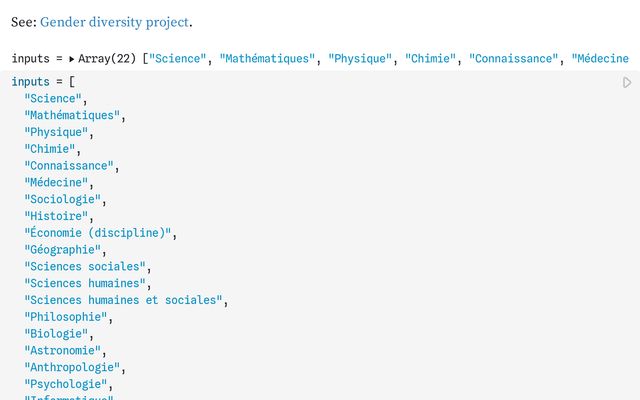Place cursor on "Physique" code line
Image resolution: width=640 pixels, height=400 pixels.
click(x=56, y=132)
